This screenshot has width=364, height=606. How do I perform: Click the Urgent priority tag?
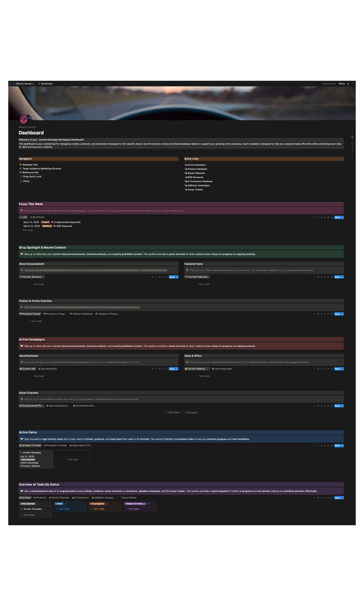(45, 222)
